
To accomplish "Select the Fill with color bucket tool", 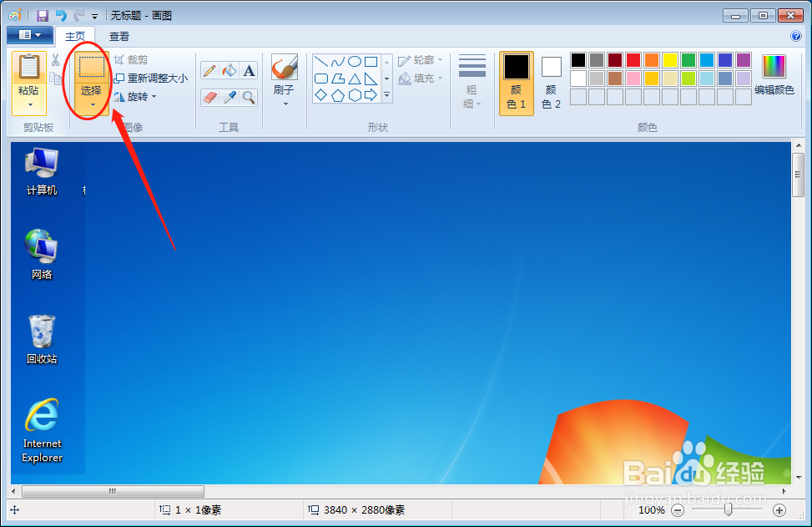I will click(229, 70).
